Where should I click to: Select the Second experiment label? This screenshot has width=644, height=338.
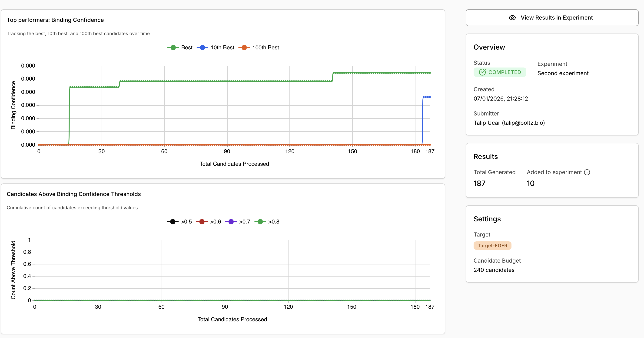click(563, 73)
